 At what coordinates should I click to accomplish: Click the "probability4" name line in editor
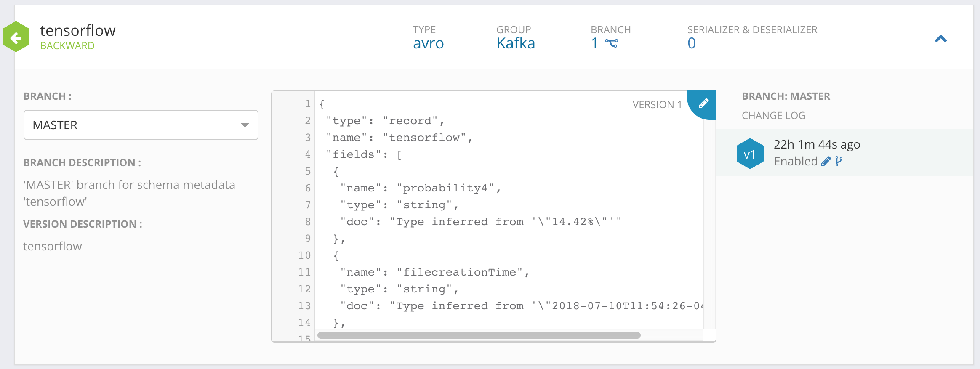421,188
